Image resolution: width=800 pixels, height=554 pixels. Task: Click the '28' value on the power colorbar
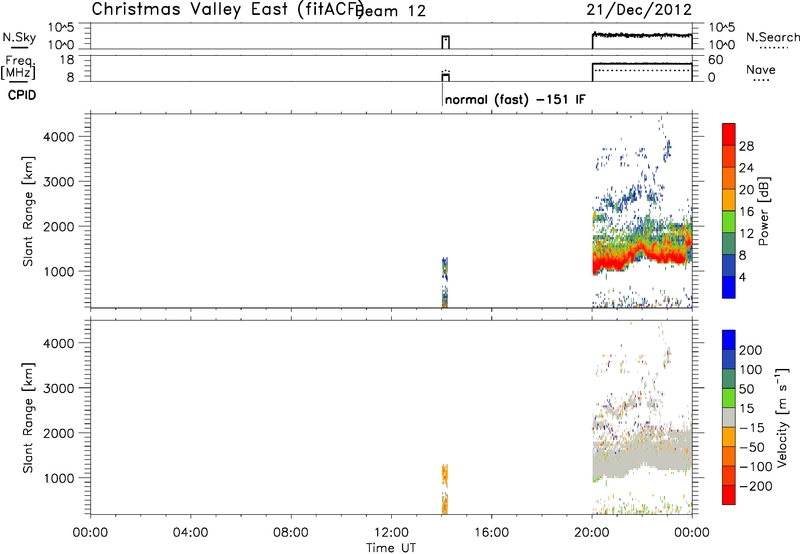[x=746, y=146]
